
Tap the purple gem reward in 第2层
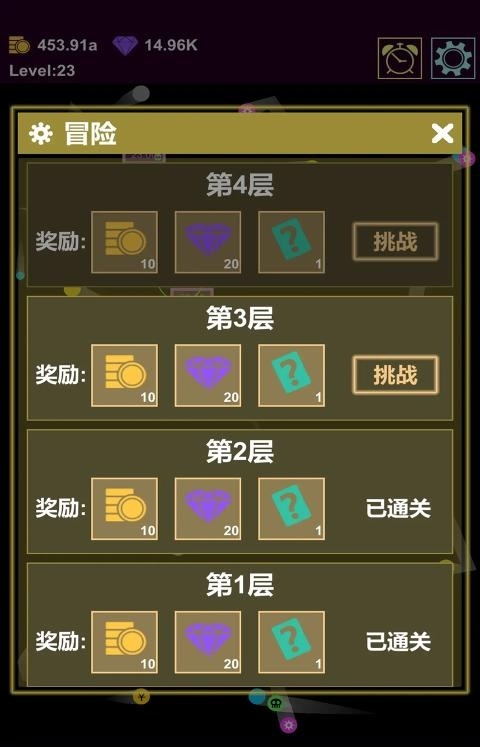[208, 509]
